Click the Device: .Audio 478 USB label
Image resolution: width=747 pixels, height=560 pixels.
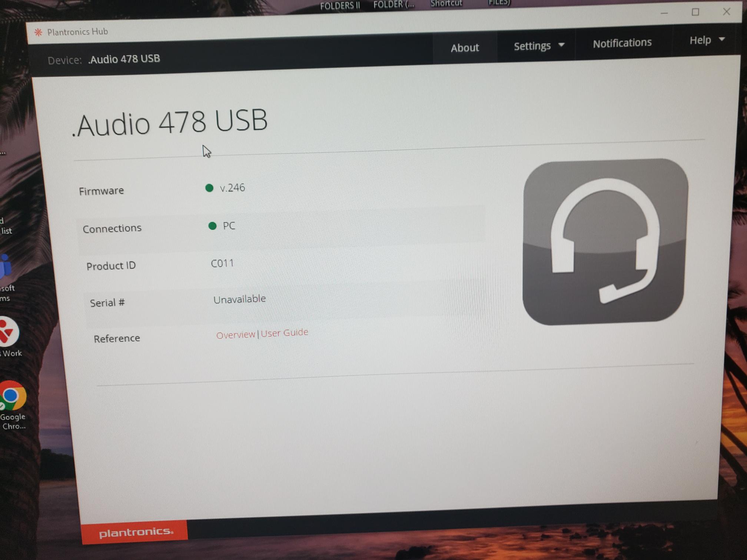[104, 60]
